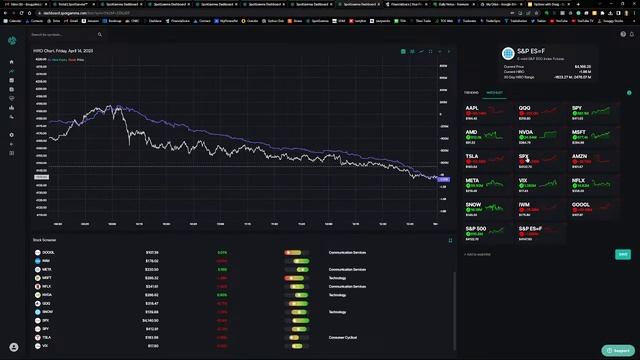640x360 pixels.
Task: Expand the Stock Screener panel icon
Action: [450, 240]
